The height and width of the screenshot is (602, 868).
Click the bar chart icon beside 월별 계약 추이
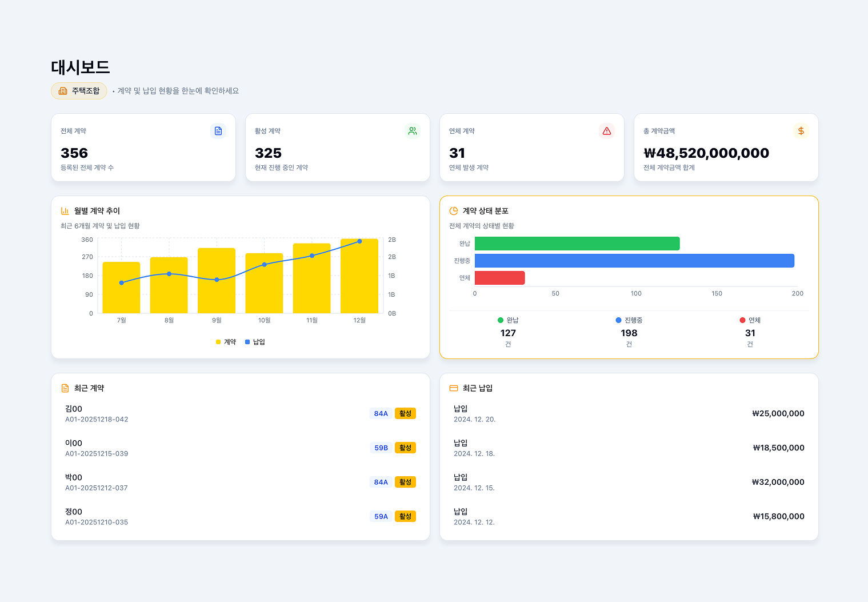[65, 211]
